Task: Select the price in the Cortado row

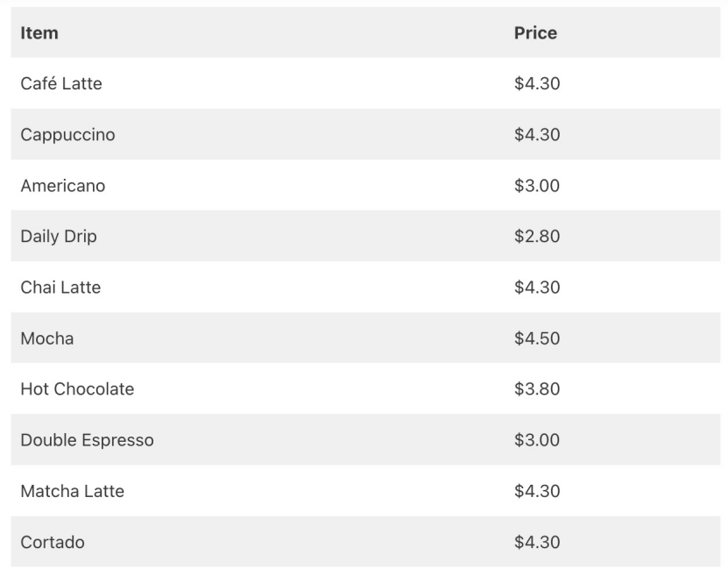Action: pos(537,542)
